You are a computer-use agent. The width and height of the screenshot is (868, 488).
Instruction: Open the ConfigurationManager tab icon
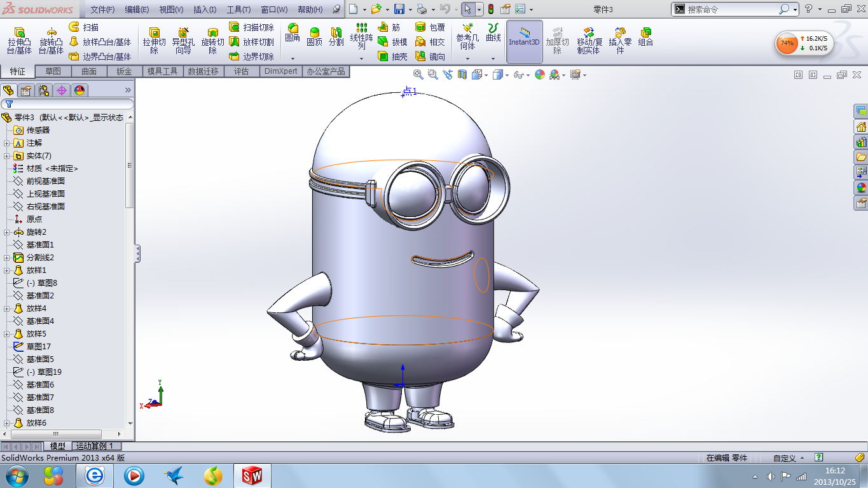(44, 90)
